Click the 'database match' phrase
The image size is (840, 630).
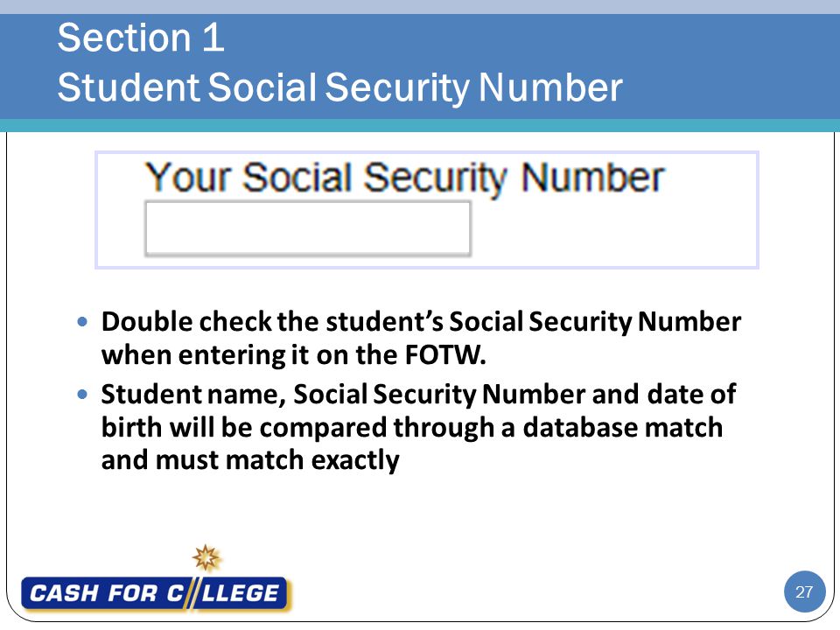coord(622,428)
